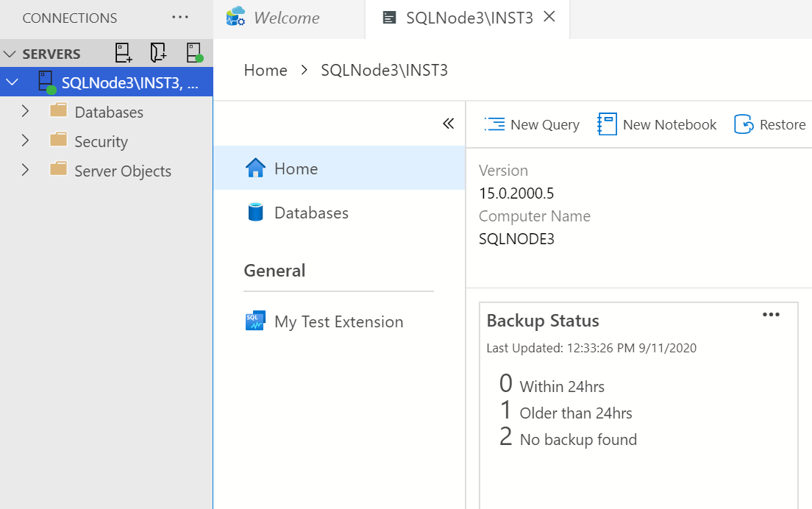Show active connections icon in Servers

[194, 54]
